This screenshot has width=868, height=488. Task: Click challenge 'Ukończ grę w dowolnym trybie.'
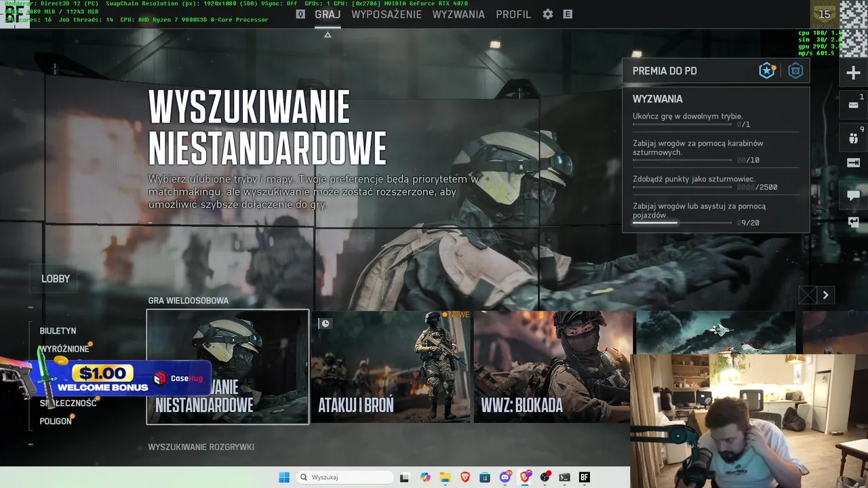point(688,116)
